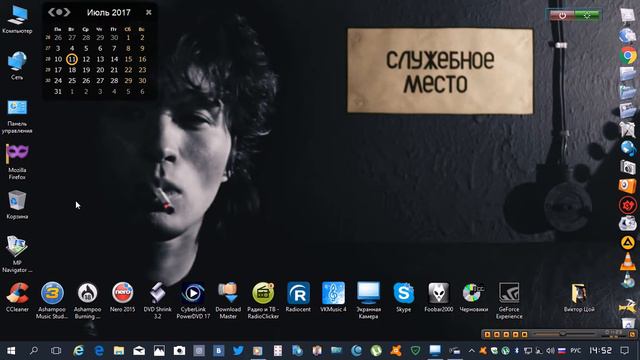
Task: Open the MP Navigator shortcut
Action: [17, 253]
